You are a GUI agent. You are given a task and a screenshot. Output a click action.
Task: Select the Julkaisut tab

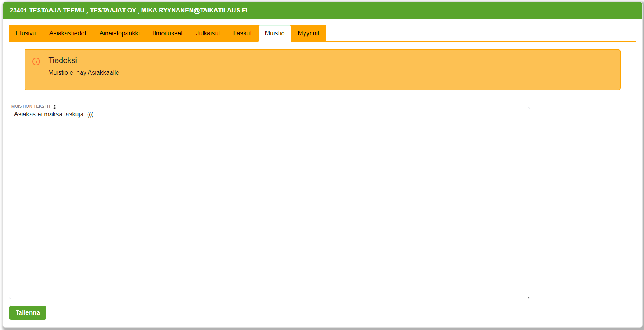click(x=208, y=33)
